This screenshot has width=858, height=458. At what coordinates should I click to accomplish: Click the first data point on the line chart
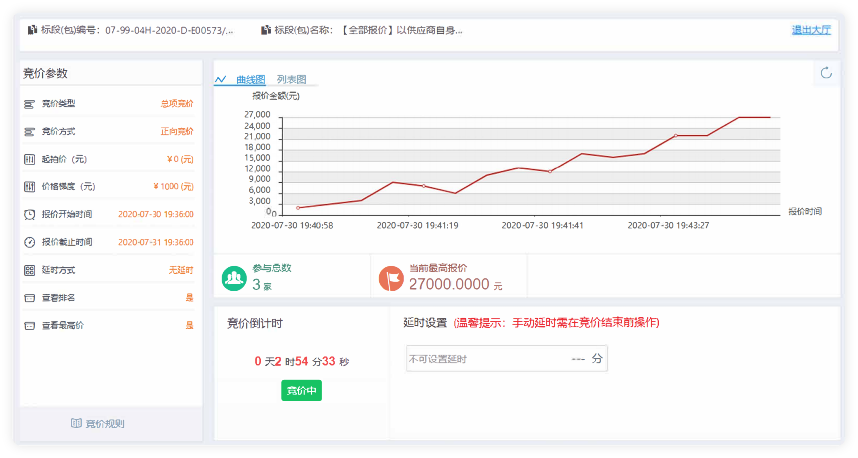click(x=298, y=207)
